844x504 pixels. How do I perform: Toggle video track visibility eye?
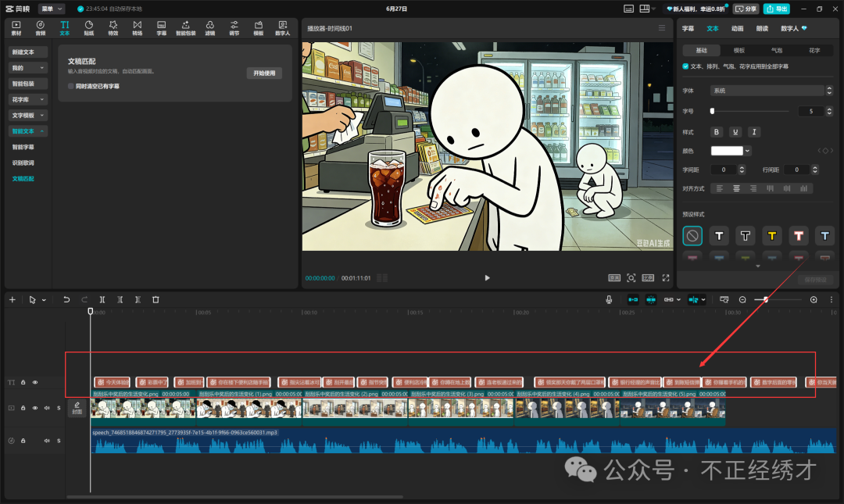pyautogui.click(x=35, y=408)
